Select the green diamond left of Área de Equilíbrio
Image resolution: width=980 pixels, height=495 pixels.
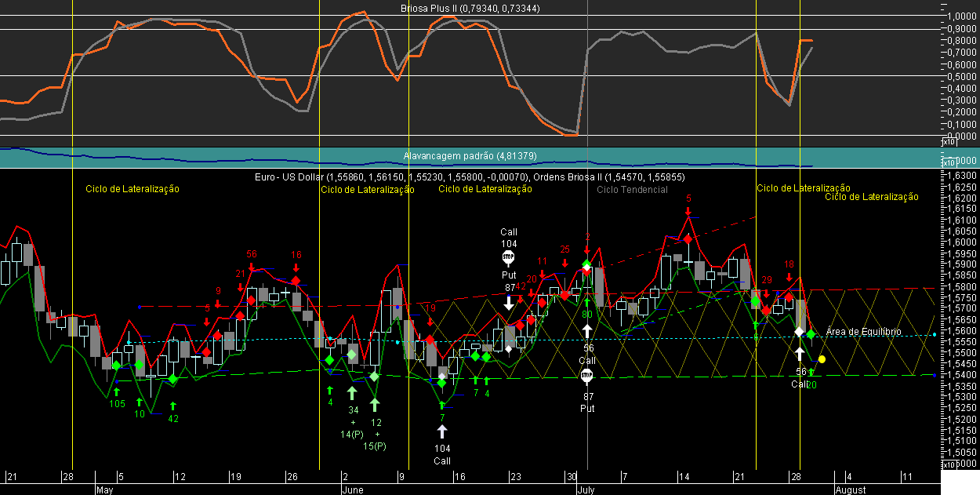(x=811, y=334)
